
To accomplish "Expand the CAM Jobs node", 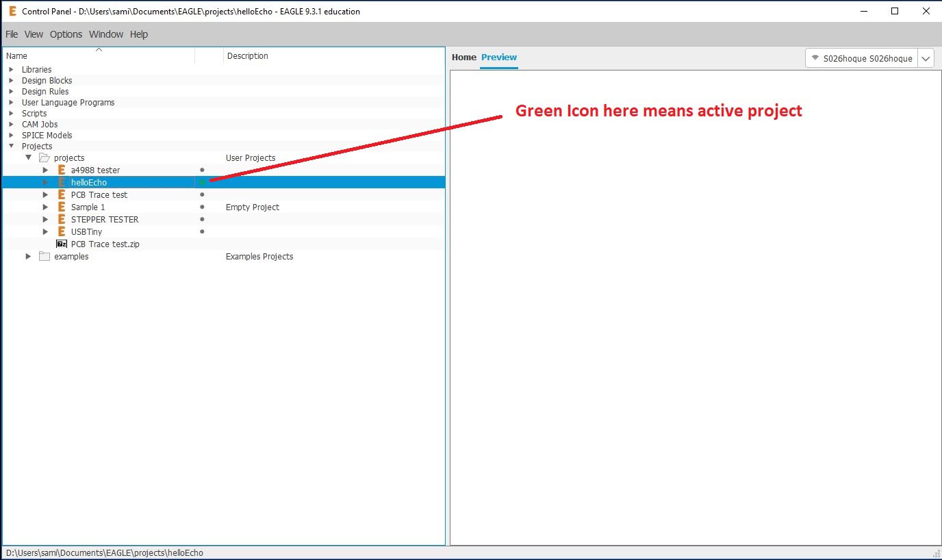I will click(11, 124).
